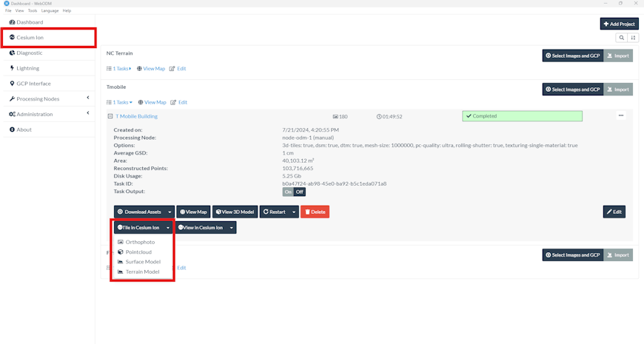The width and height of the screenshot is (644, 344).
Task: Click the green Completed progress bar
Action: pyautogui.click(x=522, y=116)
